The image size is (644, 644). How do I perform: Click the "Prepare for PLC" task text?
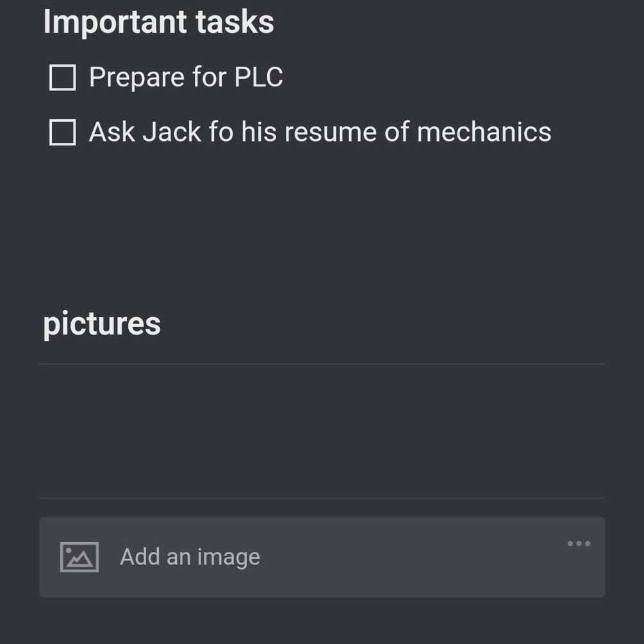[x=186, y=78]
